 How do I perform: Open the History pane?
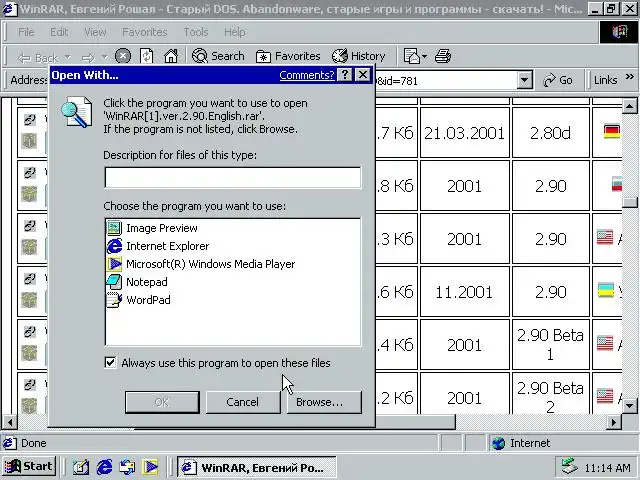pos(358,56)
